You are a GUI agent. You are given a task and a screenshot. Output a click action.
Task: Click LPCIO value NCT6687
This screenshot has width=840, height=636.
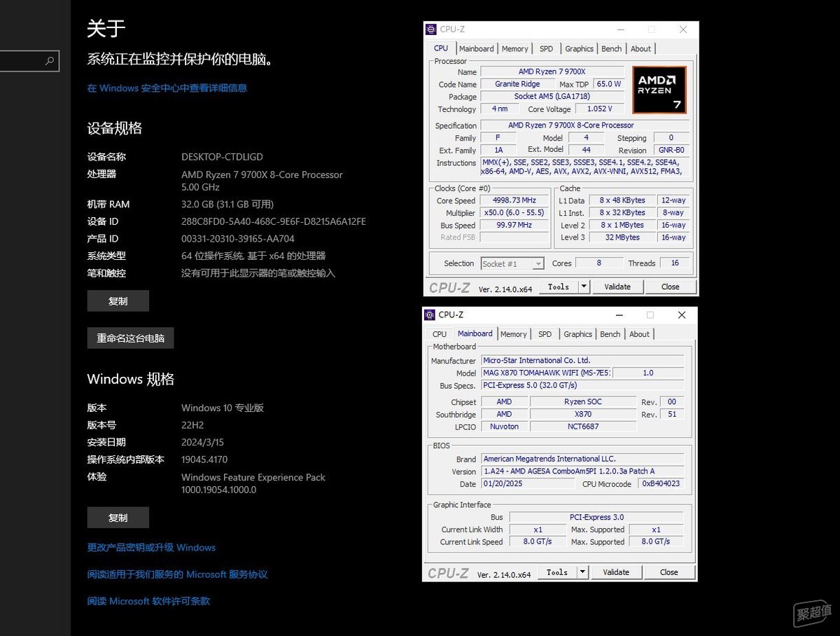tap(583, 427)
